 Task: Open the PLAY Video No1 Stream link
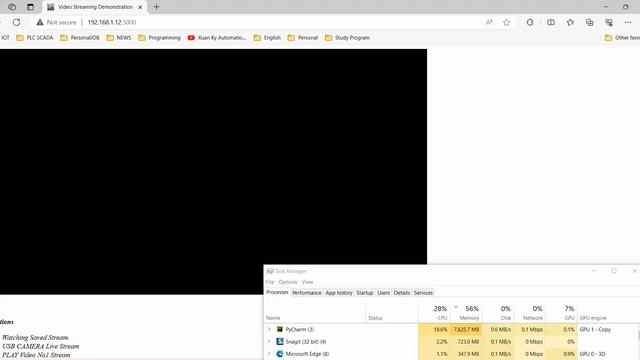(x=36, y=355)
